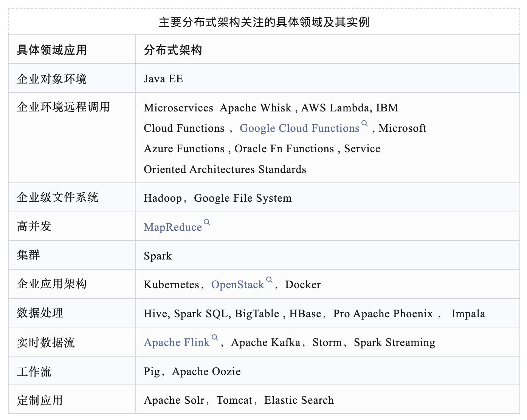Screen dimensions: 527x420
Task: Click search icon beside Google Cloud Functions
Action: coord(364,124)
